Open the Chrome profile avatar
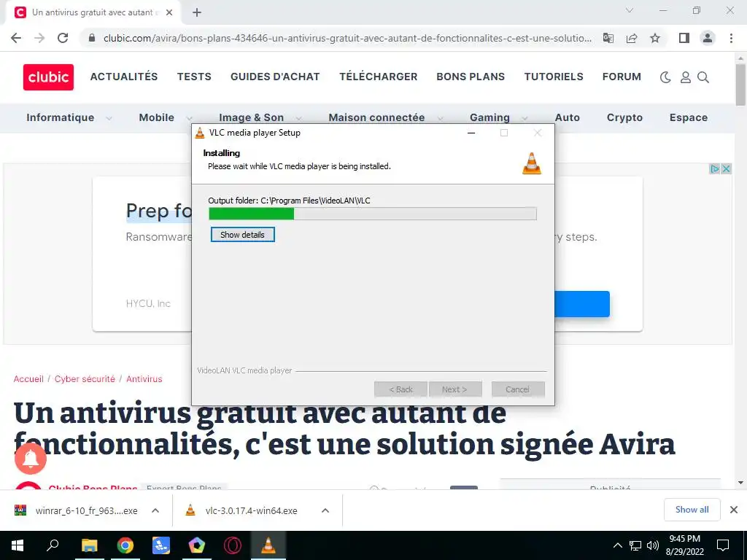 point(708,38)
